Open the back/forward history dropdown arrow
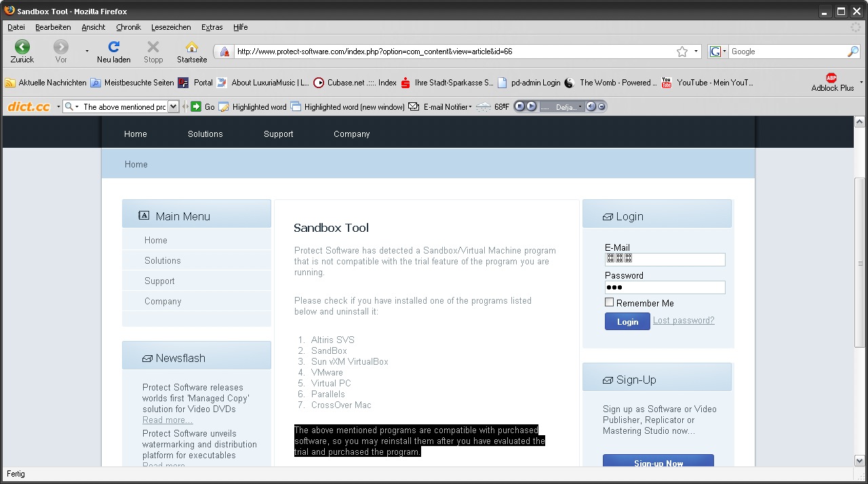Image resolution: width=868 pixels, height=484 pixels. click(87, 51)
